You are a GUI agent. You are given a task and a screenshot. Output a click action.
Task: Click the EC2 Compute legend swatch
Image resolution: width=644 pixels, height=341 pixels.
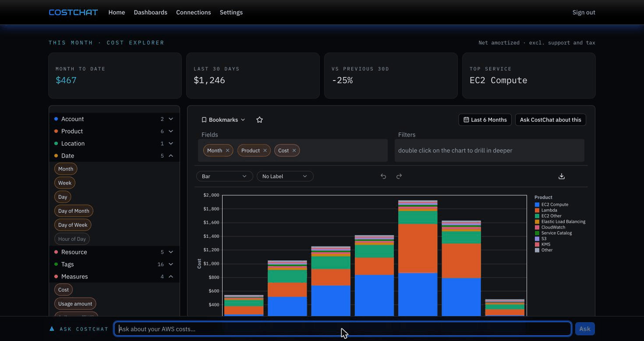click(x=537, y=204)
